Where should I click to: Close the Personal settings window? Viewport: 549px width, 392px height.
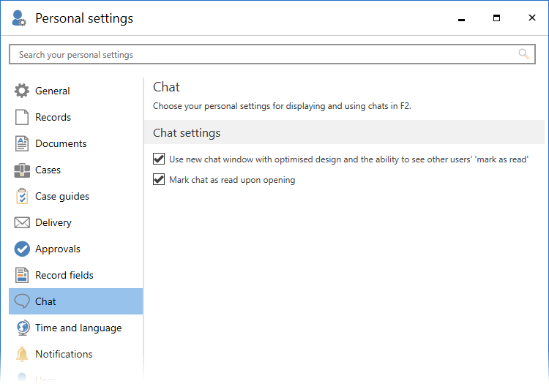pos(531,18)
